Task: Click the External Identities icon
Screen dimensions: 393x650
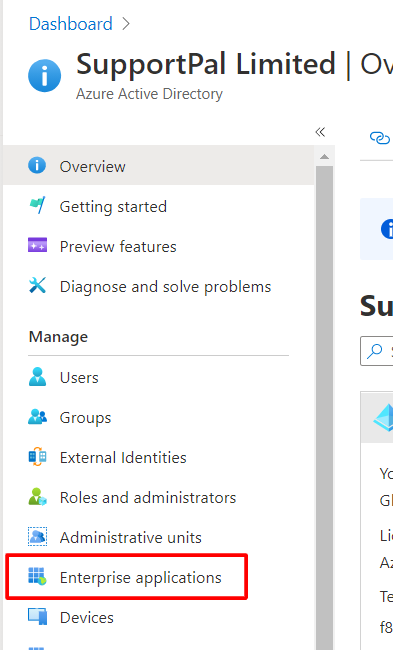Action: click(37, 456)
